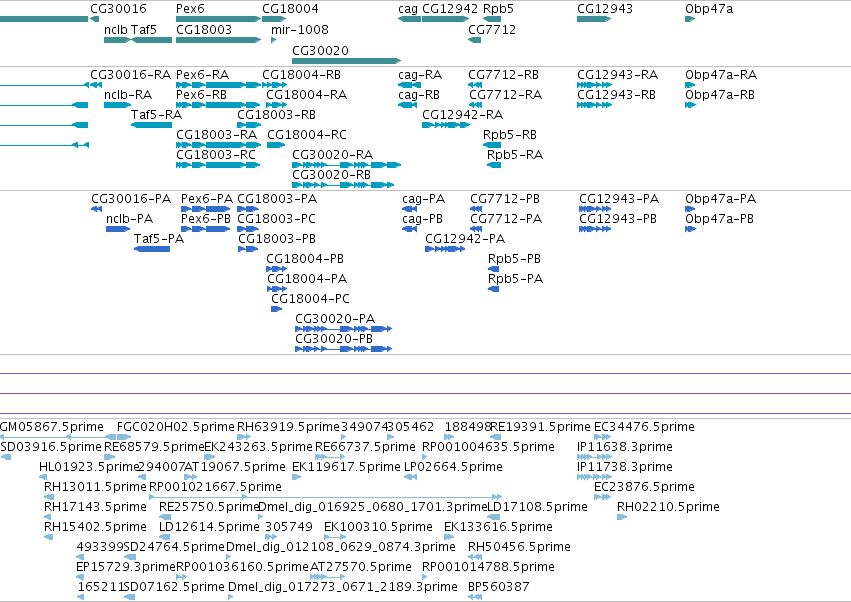Select transcript Taf5-RA

tap(156, 115)
